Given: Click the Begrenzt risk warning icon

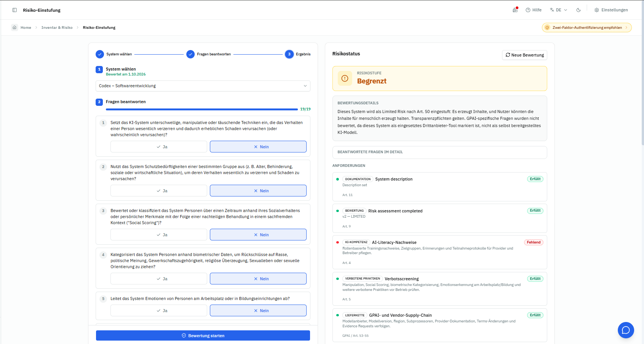Looking at the screenshot, I should [345, 79].
